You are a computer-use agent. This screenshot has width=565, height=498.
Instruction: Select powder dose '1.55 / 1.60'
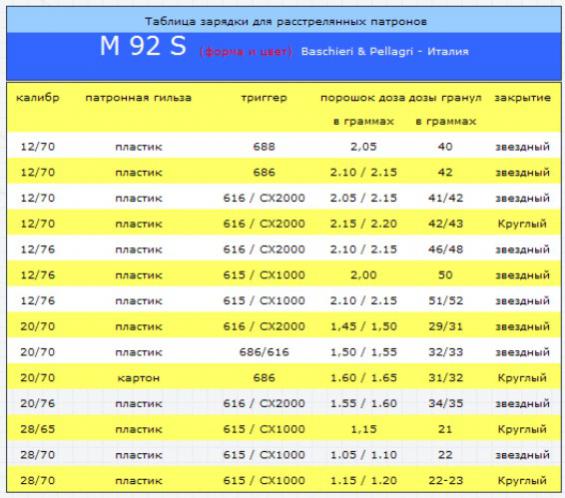tap(364, 403)
